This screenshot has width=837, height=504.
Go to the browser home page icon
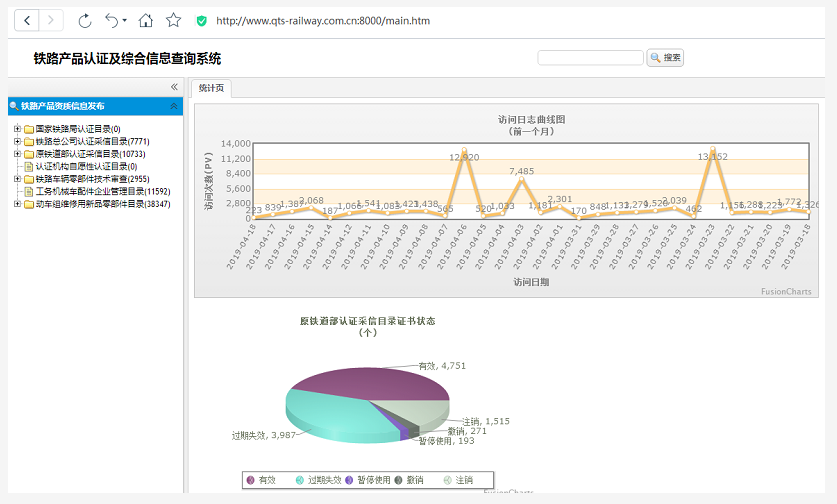click(x=146, y=21)
